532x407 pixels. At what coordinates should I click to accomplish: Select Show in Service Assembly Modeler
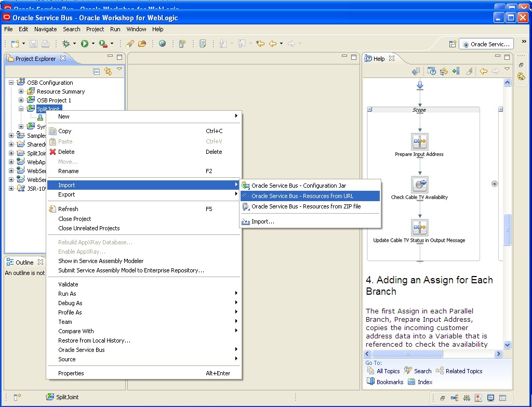144,261
